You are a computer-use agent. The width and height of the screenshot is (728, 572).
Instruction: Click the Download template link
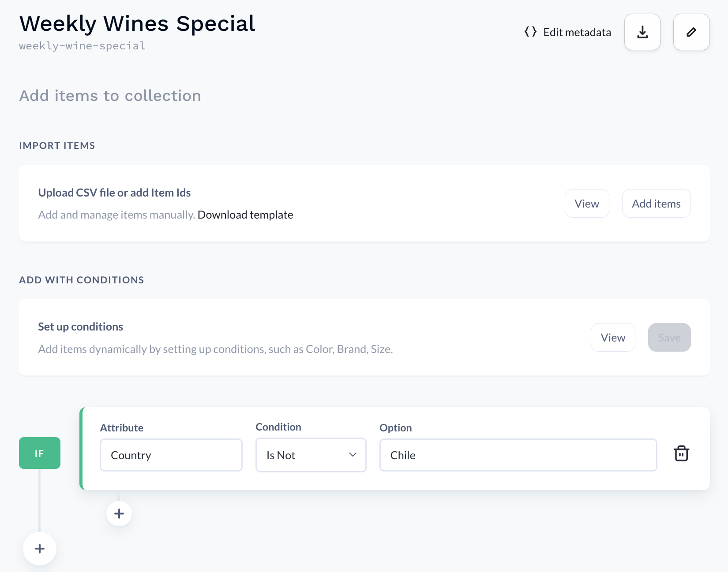coord(245,215)
